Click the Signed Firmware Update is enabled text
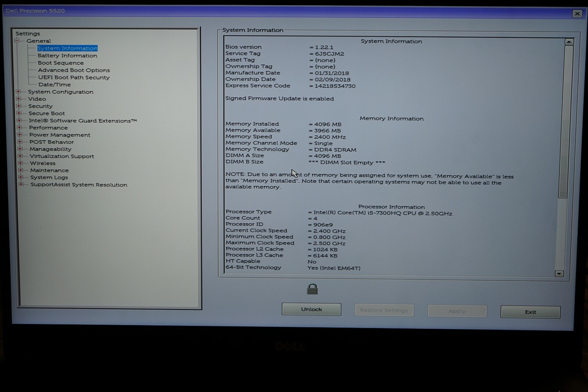 point(280,99)
